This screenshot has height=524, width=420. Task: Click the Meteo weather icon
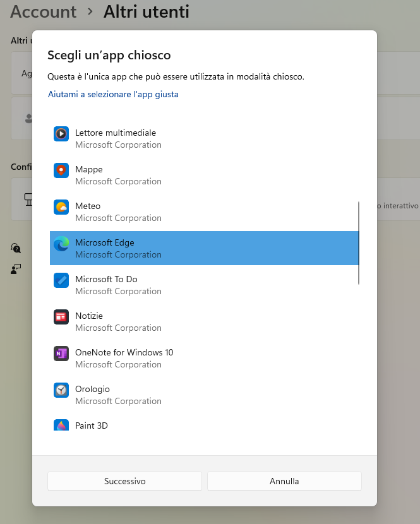coord(61,206)
